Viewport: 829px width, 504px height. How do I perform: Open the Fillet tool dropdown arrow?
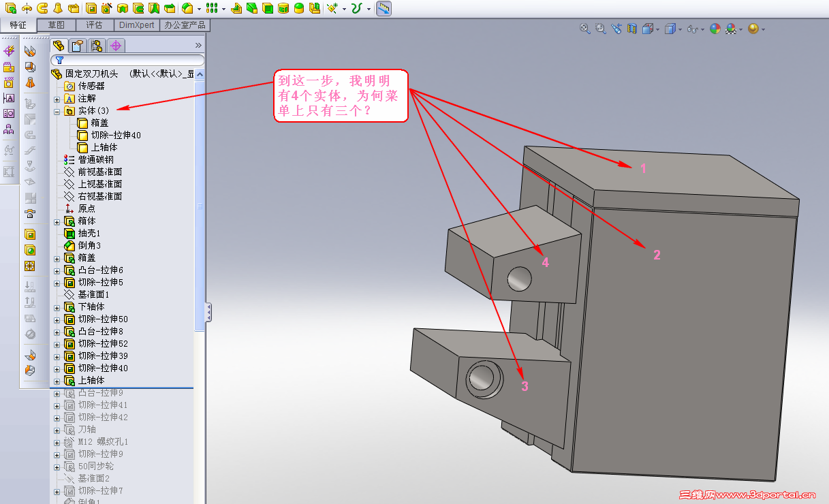coord(200,9)
